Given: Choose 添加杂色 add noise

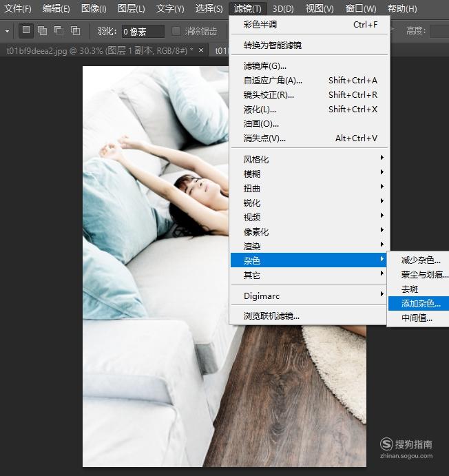Looking at the screenshot, I should point(419,304).
